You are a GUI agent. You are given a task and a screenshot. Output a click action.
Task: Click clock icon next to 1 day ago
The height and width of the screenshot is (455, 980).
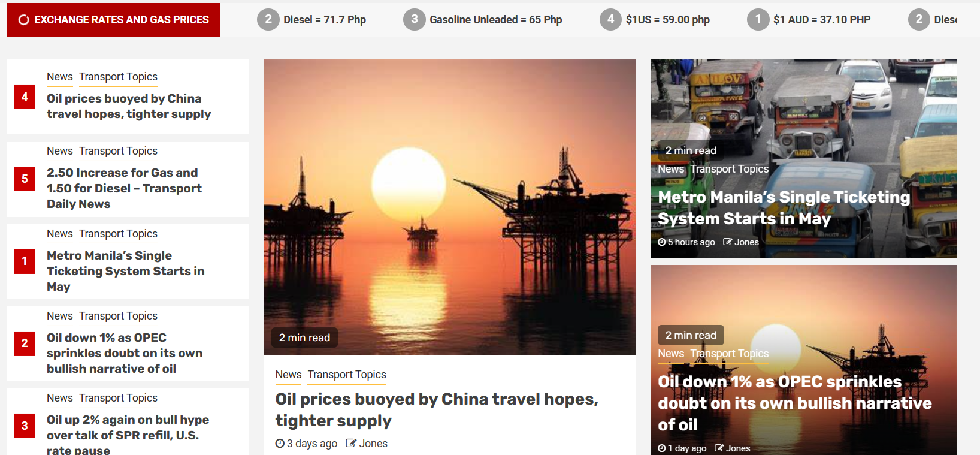pyautogui.click(x=662, y=448)
